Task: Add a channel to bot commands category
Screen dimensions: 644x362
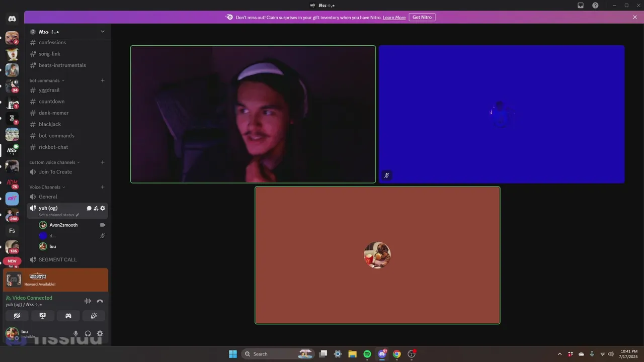Action: point(103,80)
